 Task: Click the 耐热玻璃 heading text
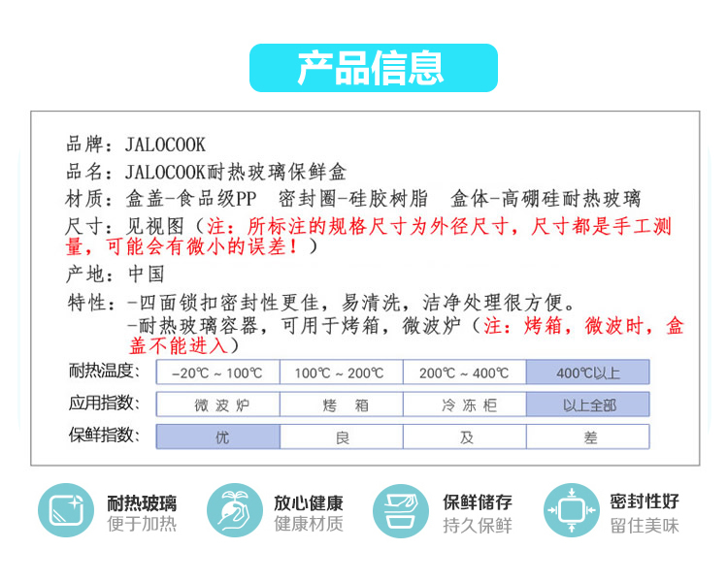click(142, 502)
